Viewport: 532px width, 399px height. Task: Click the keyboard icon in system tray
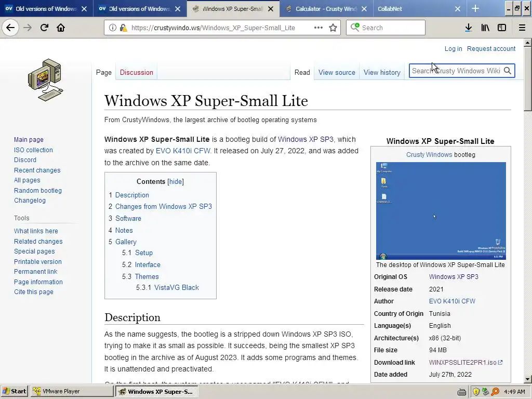[x=461, y=392]
